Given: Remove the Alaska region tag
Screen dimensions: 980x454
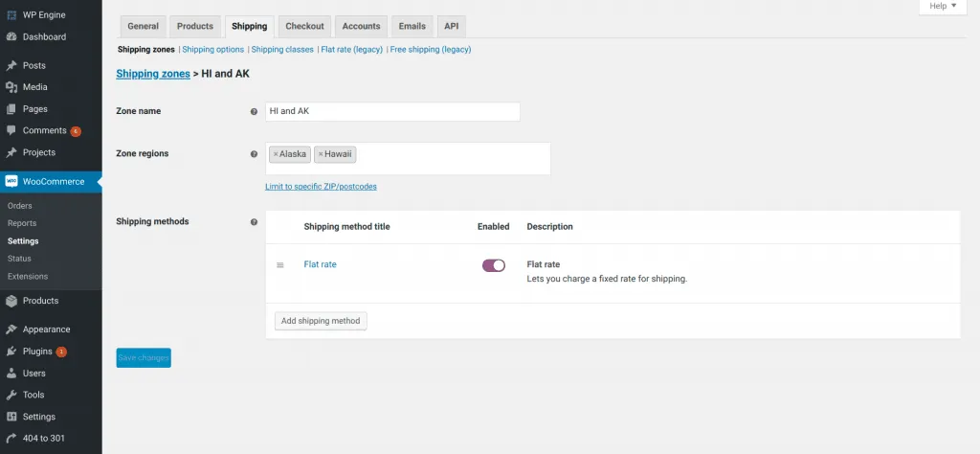Looking at the screenshot, I should click(276, 154).
